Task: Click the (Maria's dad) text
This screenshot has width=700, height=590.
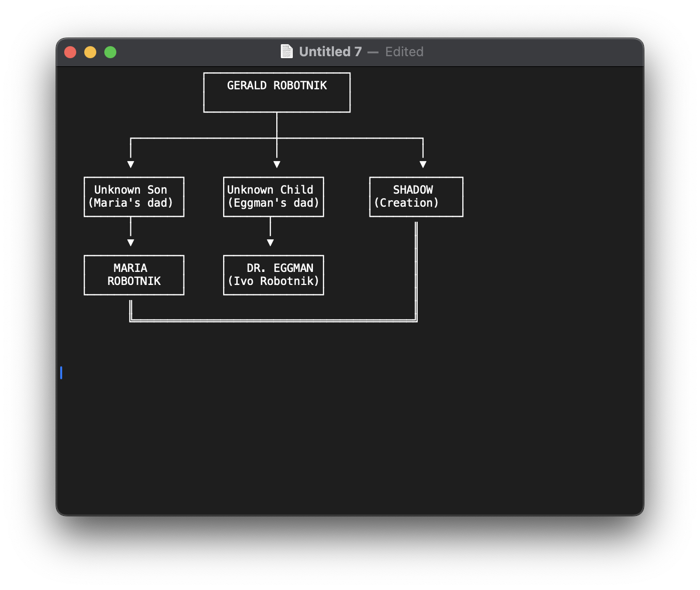Action: click(130, 203)
